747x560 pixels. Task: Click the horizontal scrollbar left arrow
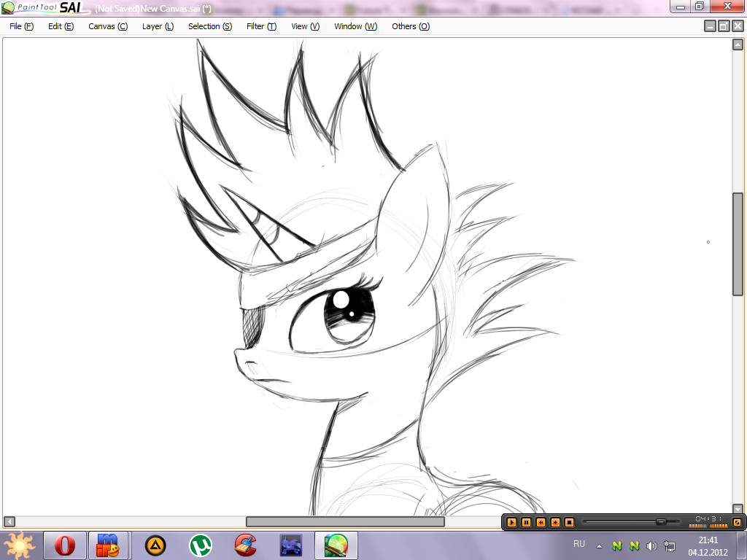point(9,522)
